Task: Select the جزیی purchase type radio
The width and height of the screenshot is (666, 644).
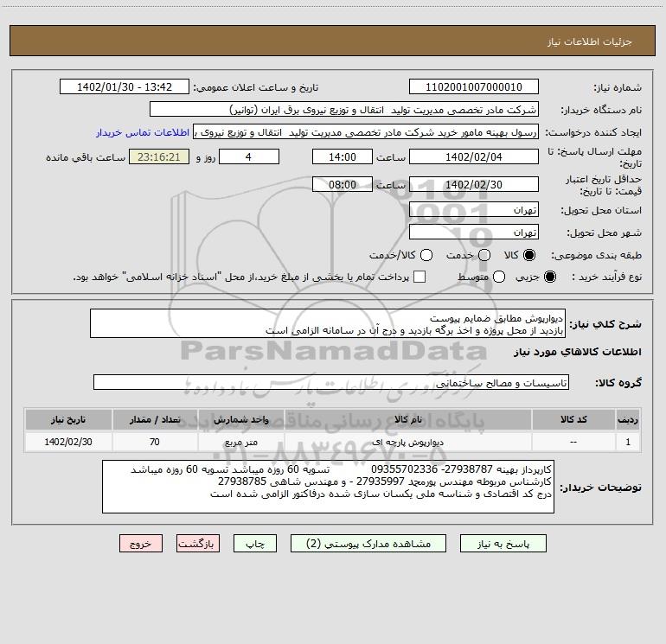Action: pos(549,277)
